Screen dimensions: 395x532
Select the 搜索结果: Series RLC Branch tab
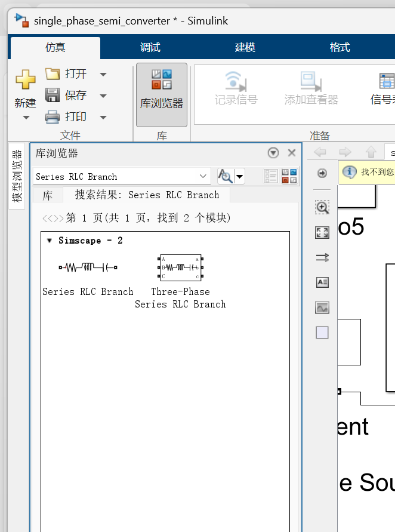(147, 195)
